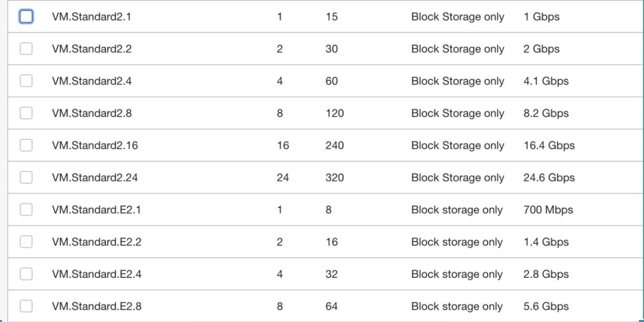Click the 320 memory value cell

334,178
